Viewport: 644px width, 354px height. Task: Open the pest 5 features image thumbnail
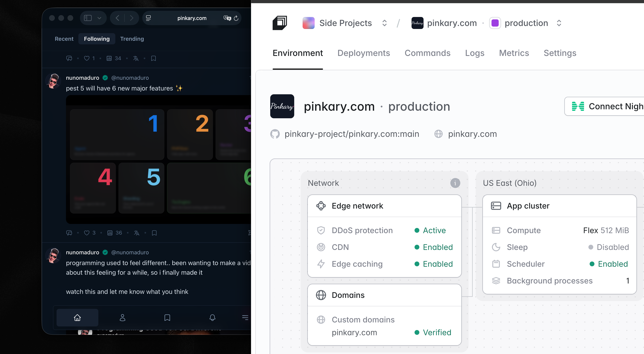pos(159,159)
